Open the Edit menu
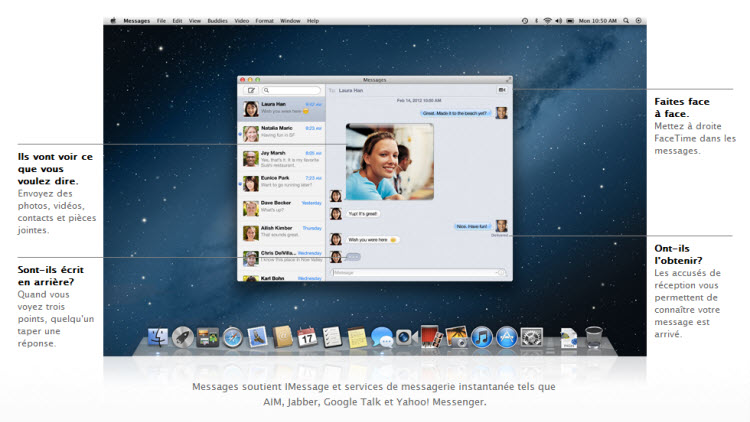 pyautogui.click(x=177, y=21)
